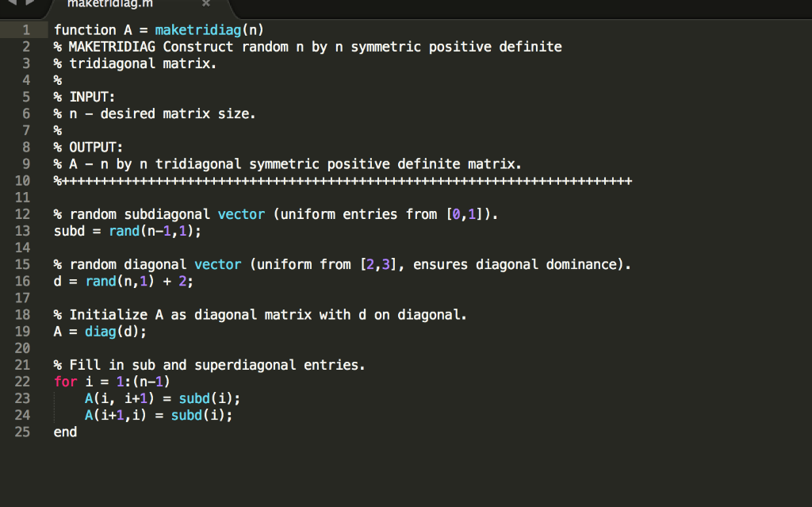Click the rand call on line 13
Screen dimensions: 812x507
[124, 231]
